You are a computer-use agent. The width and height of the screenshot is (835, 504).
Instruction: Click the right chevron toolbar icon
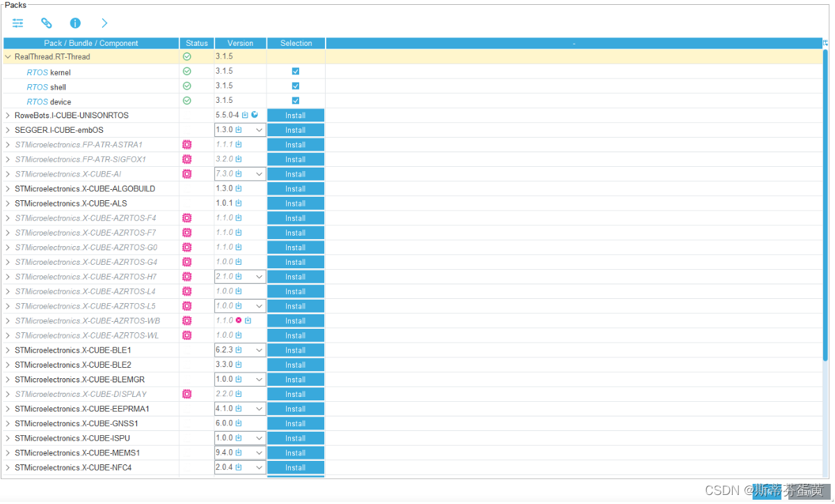(104, 23)
